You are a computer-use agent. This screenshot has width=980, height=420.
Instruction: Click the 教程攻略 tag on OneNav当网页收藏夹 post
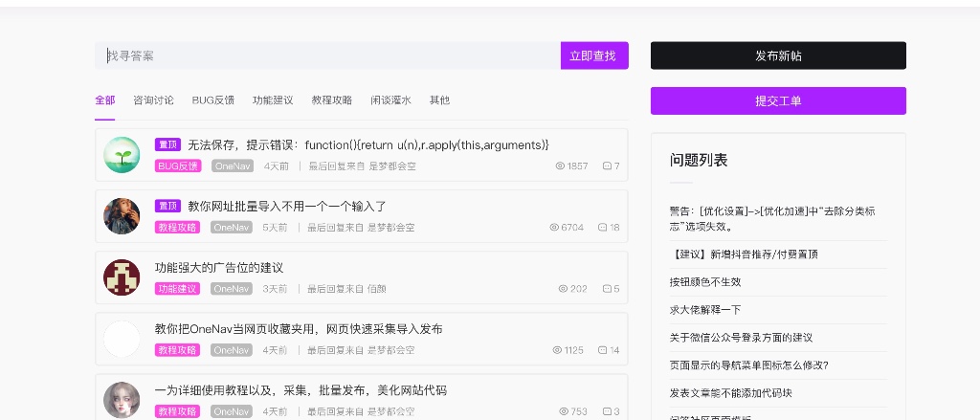tap(177, 349)
